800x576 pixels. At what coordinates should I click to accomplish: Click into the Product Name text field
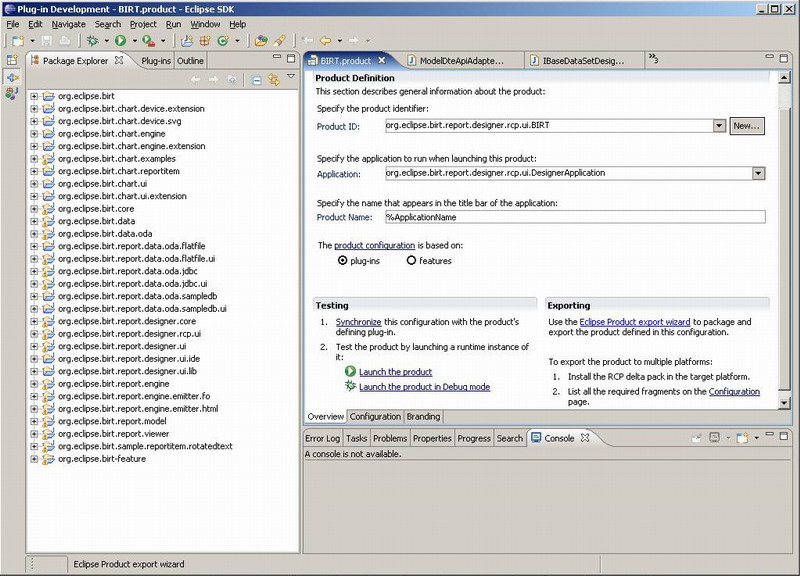pos(575,217)
